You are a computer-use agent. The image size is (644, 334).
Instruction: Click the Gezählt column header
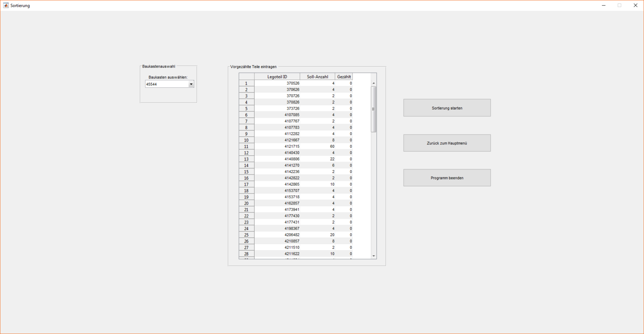pyautogui.click(x=344, y=77)
